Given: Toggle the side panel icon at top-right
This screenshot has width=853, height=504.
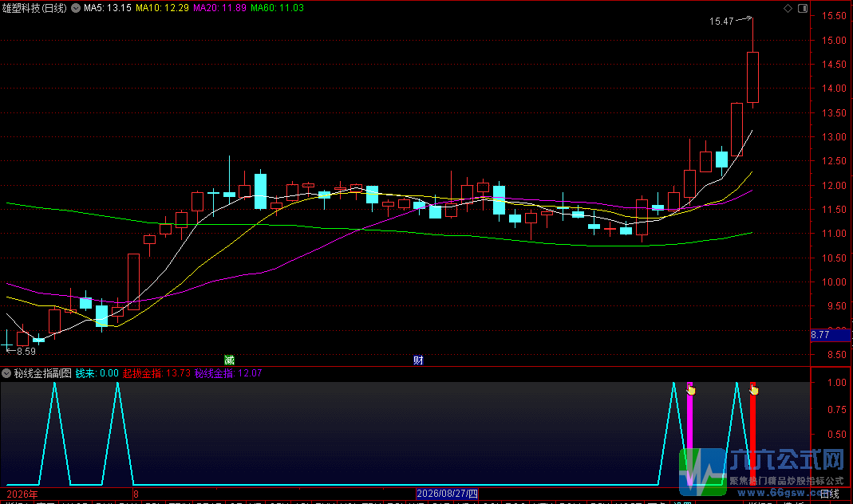Looking at the screenshot, I should 803,8.
